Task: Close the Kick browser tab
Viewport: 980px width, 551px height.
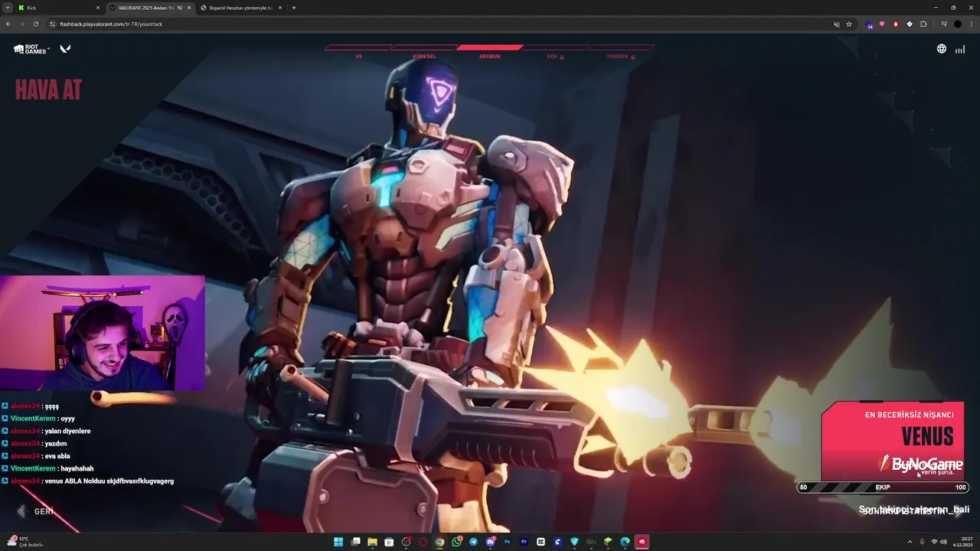Action: pyautogui.click(x=98, y=8)
